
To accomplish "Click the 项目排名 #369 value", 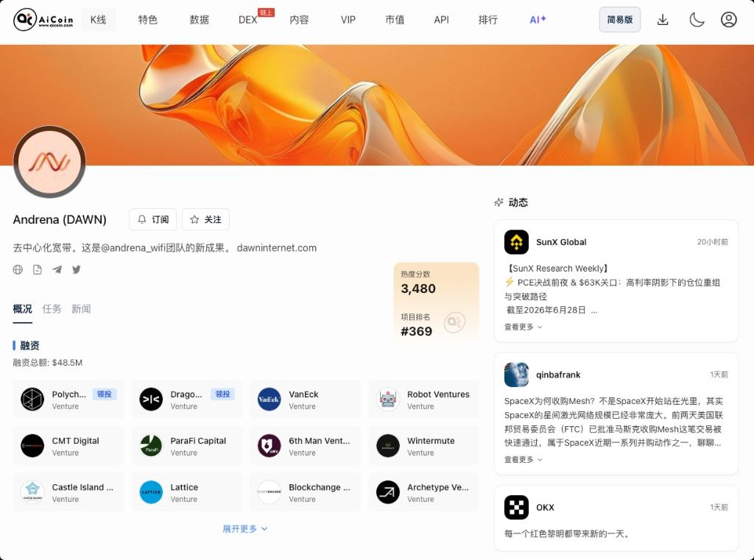I will (417, 332).
